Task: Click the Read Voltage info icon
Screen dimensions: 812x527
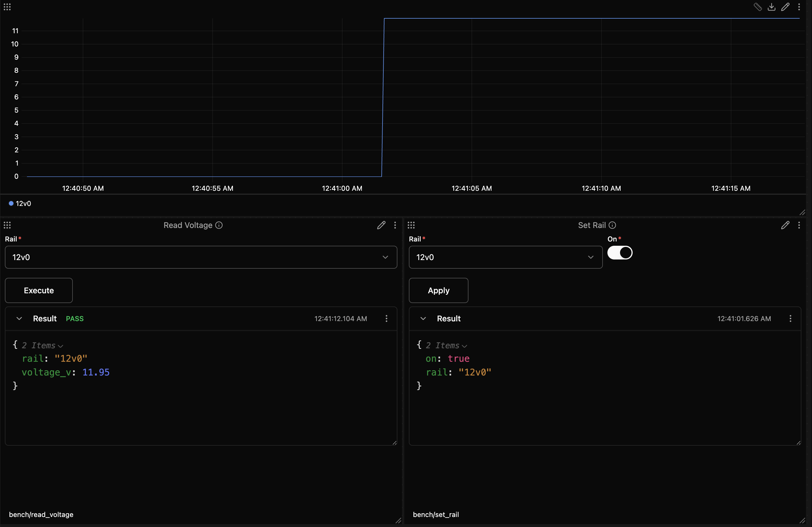Action: pos(219,225)
